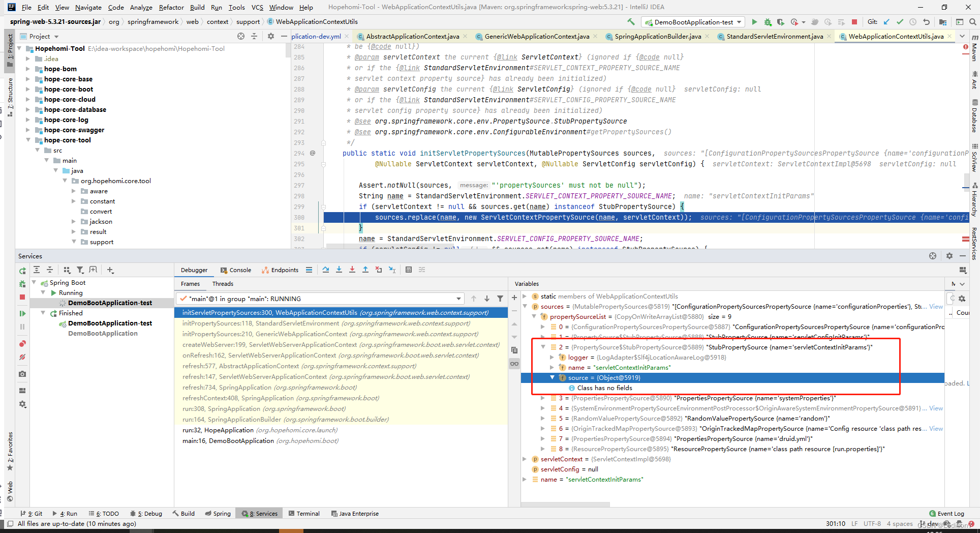This screenshot has height=533, width=980.
Task: Click line 300 gutter in editor
Action: 308,217
